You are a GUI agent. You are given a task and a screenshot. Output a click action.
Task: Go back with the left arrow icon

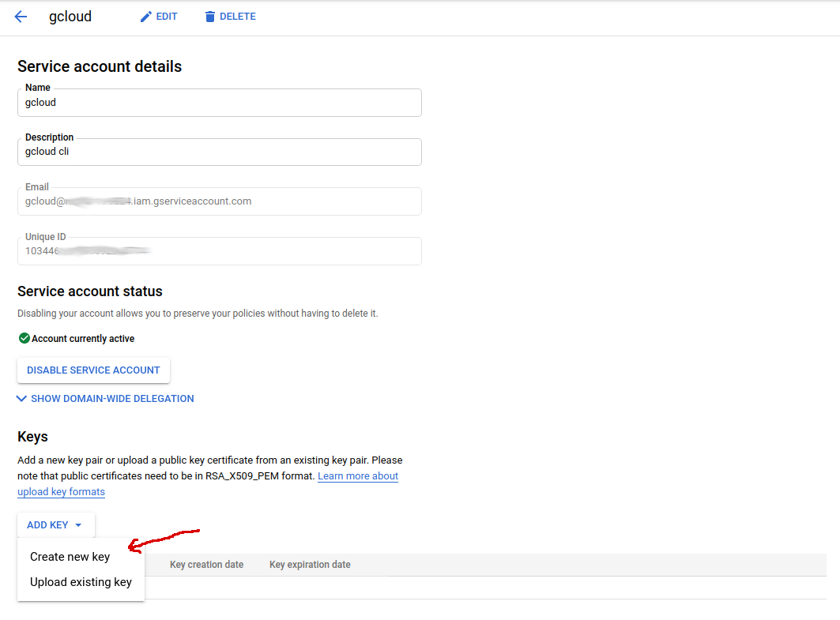click(21, 17)
